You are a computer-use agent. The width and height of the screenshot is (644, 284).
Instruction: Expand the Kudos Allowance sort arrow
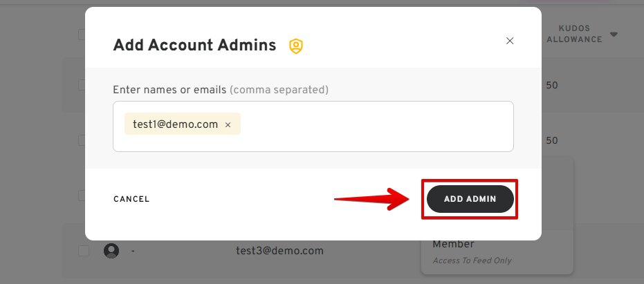(614, 35)
